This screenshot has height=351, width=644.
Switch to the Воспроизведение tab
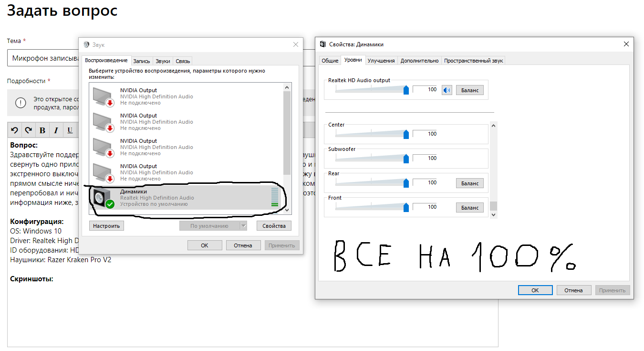click(106, 61)
